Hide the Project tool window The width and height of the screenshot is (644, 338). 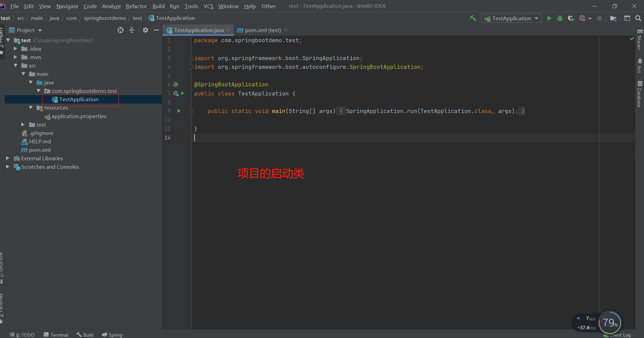click(156, 30)
